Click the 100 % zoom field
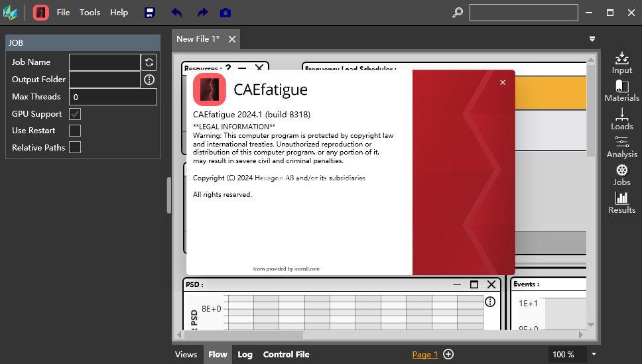Screen dimensions: 642x364 tap(567, 355)
